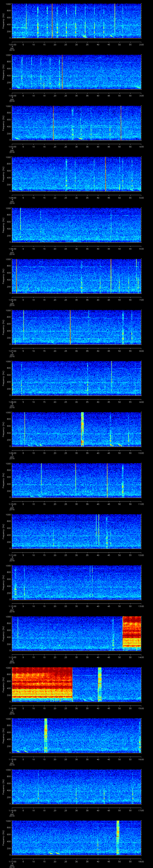Open the spectrogram panel starting at 1:14:00
Viewport: 153px width, 868px height.
click(77, 685)
